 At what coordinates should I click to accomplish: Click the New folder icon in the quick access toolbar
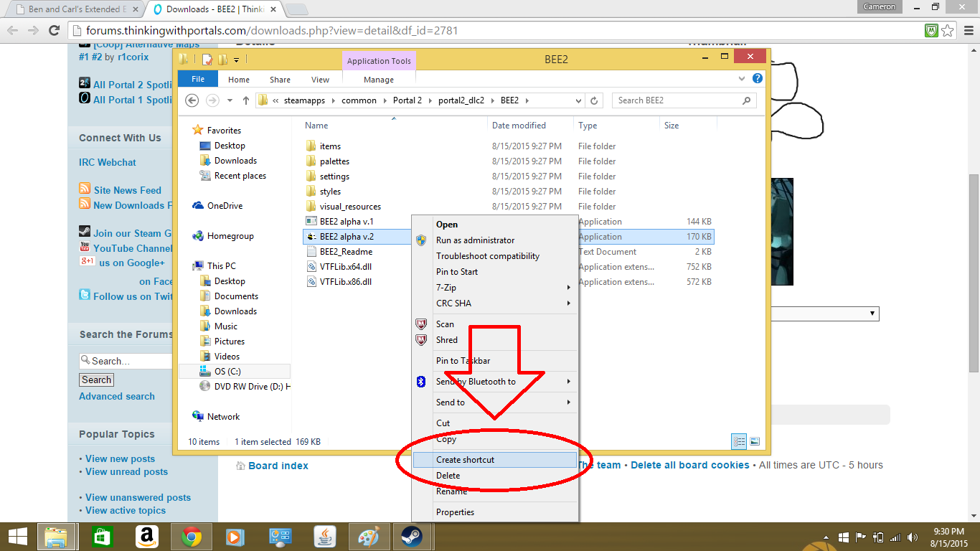(x=222, y=60)
